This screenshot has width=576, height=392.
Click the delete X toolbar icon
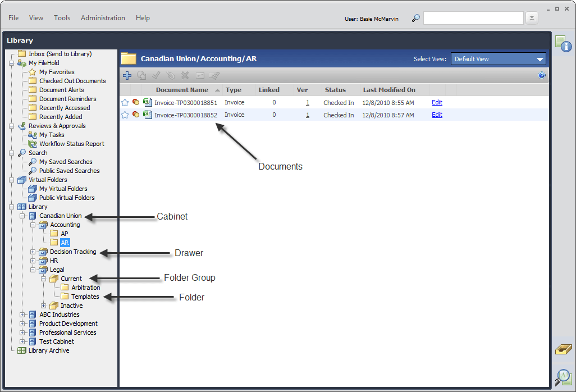(185, 76)
